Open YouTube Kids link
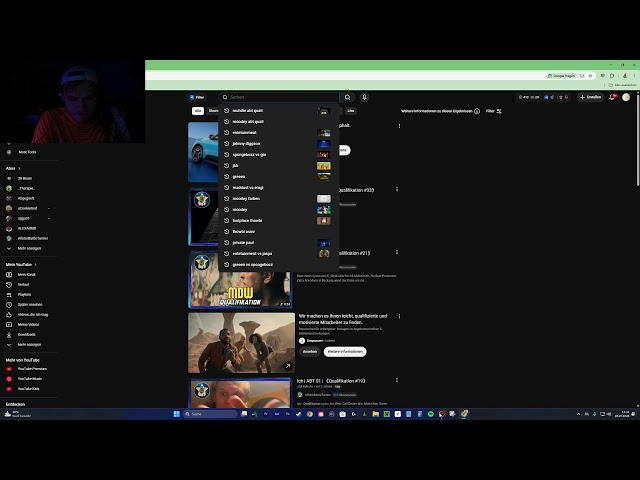 (27, 389)
